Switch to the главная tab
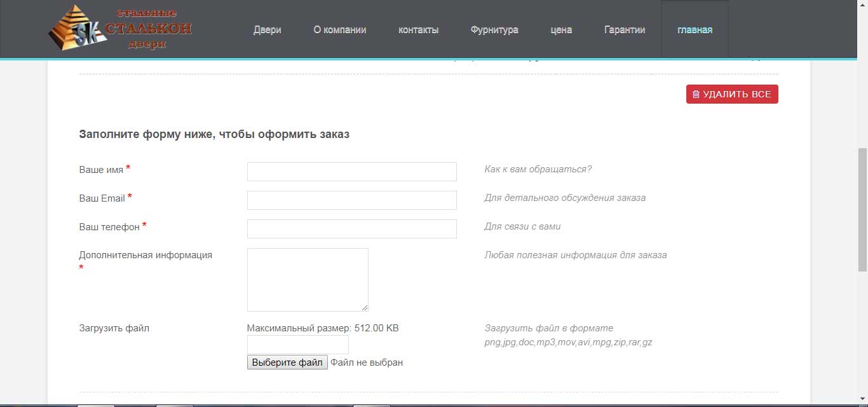868x407 pixels. (x=695, y=30)
